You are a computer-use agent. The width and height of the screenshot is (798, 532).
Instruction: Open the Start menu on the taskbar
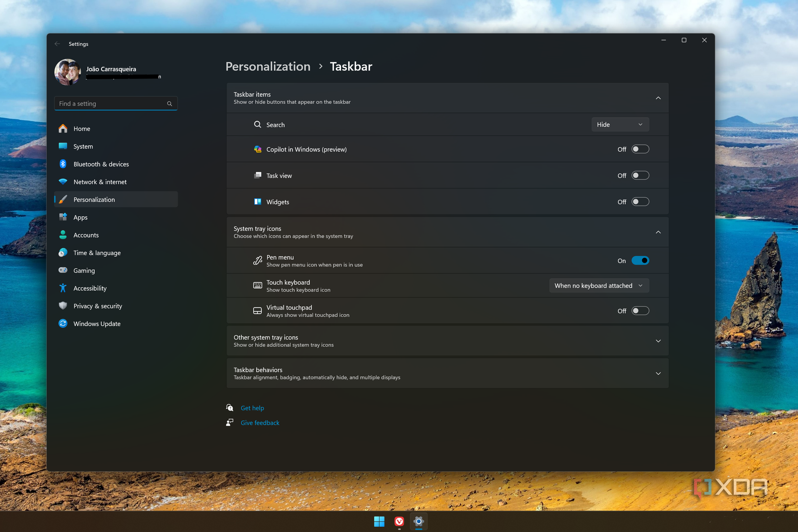[379, 521]
